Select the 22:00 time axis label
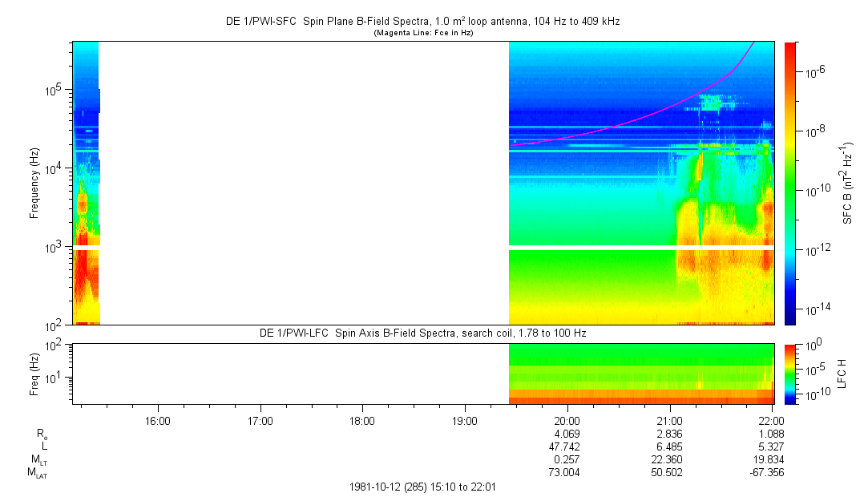Viewport: 868px width, 497px height. pos(771,420)
